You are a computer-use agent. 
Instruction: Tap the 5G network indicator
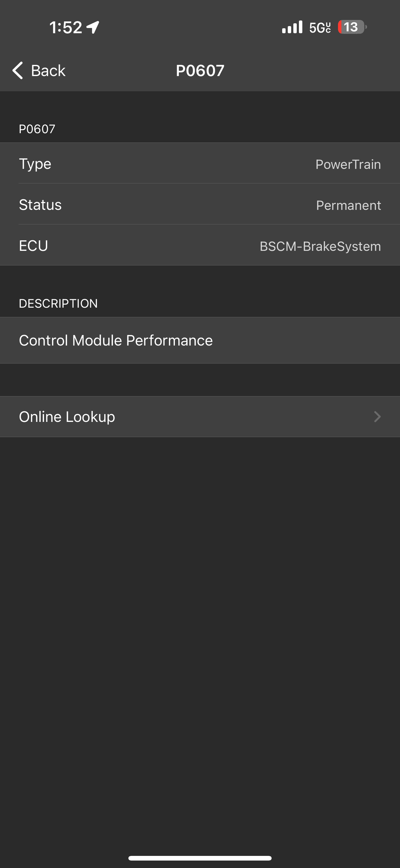click(x=320, y=28)
